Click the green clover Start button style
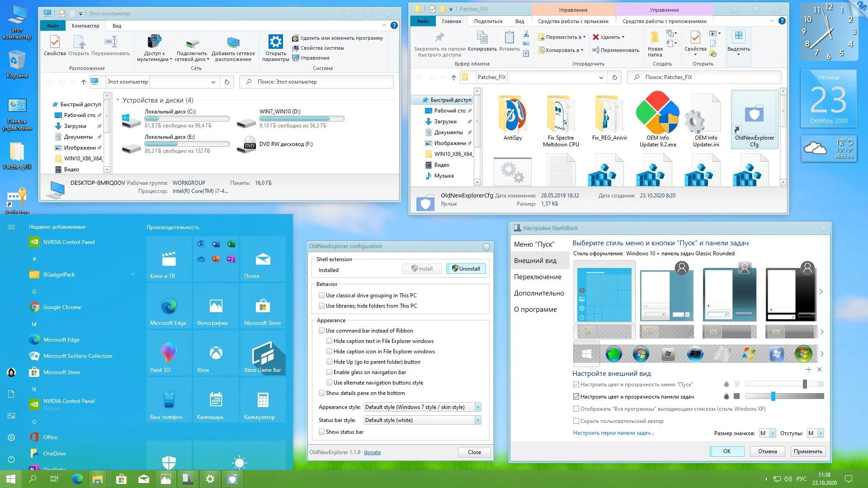Image resolution: width=868 pixels, height=488 pixels. pyautogui.click(x=613, y=354)
